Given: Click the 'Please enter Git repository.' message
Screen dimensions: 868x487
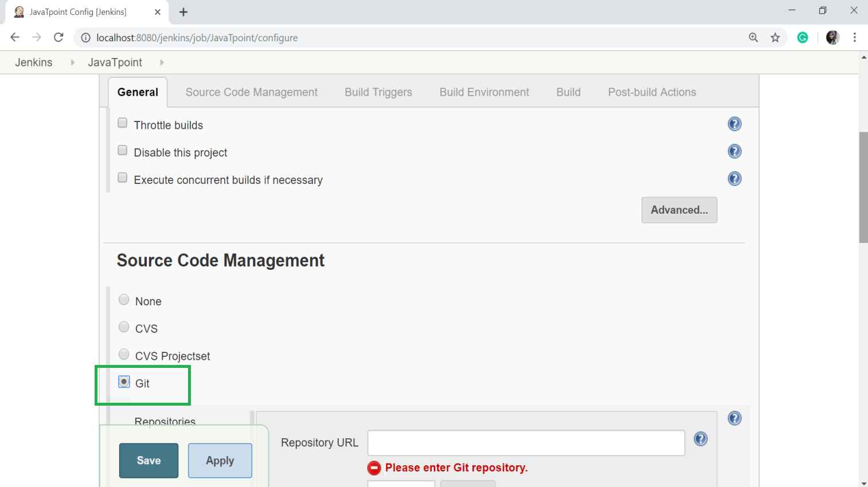Looking at the screenshot, I should point(456,468).
